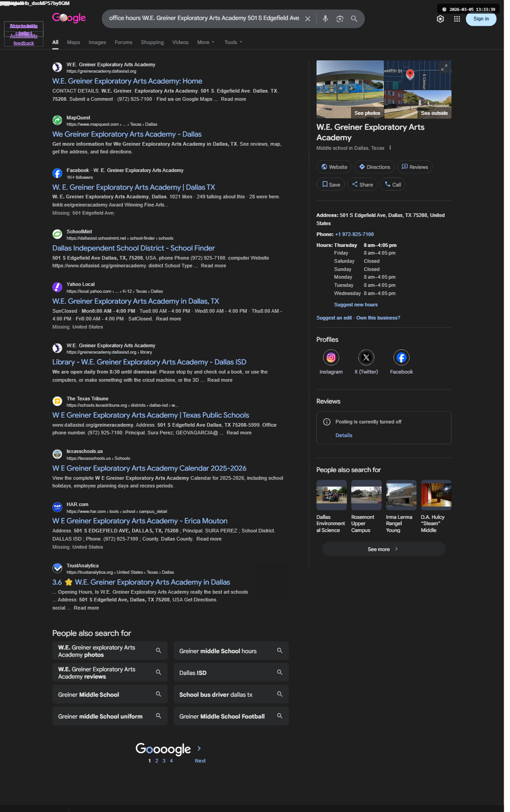The image size is (510, 812).
Task: Switch to the Maps tab
Action: [74, 42]
